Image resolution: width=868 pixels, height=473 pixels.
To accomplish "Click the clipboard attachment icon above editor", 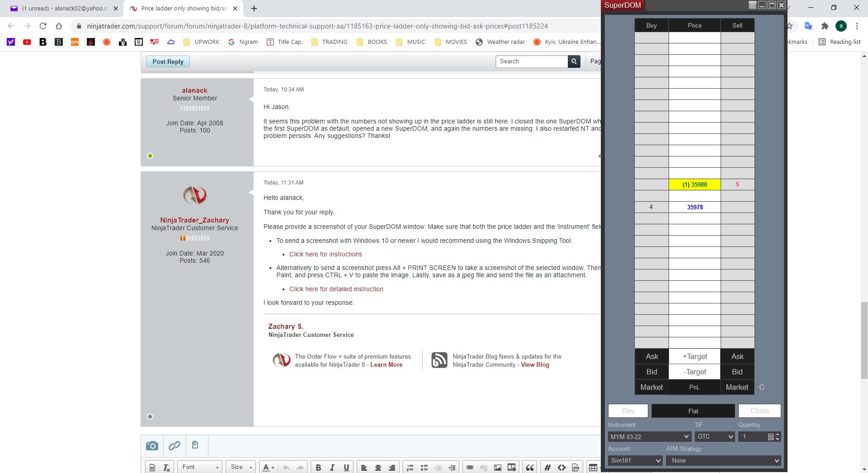I will click(195, 445).
